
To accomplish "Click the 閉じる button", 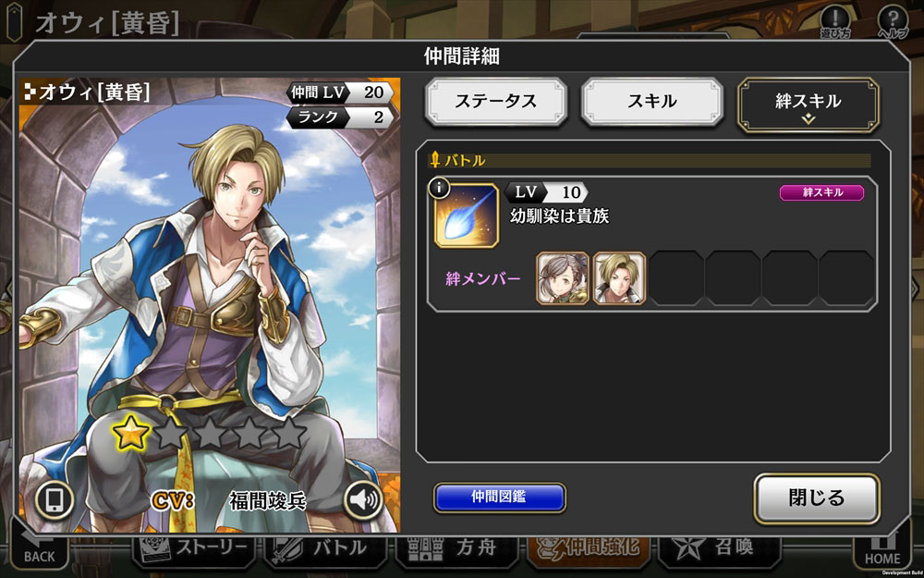I will [817, 498].
